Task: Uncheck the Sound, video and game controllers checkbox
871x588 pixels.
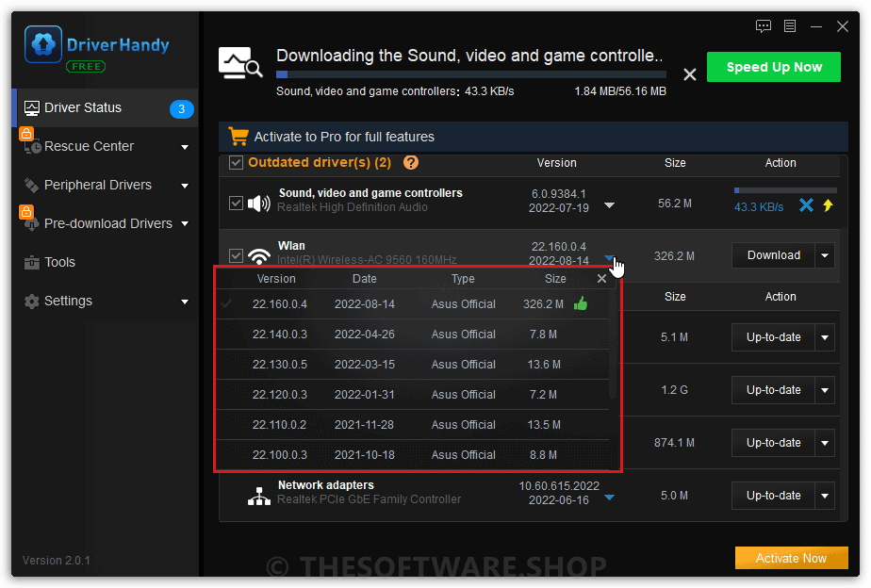Action: 236,204
